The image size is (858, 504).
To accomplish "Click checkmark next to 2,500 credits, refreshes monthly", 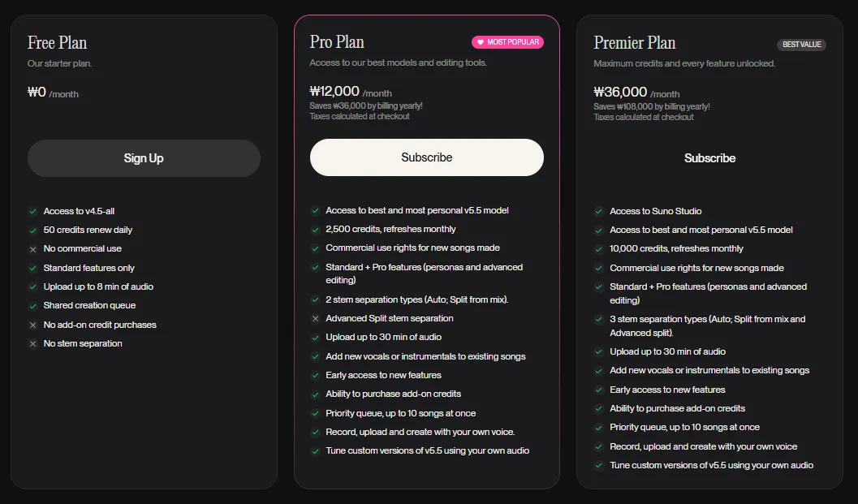I will click(x=315, y=230).
